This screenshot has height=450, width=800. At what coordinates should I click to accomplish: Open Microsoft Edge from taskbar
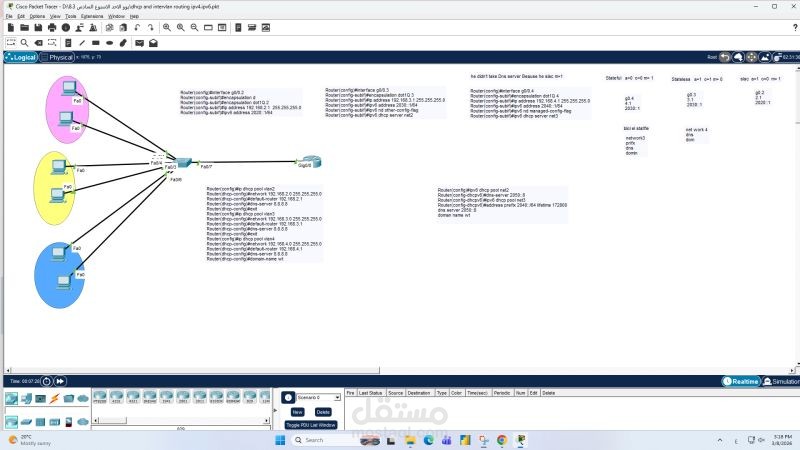point(428,440)
